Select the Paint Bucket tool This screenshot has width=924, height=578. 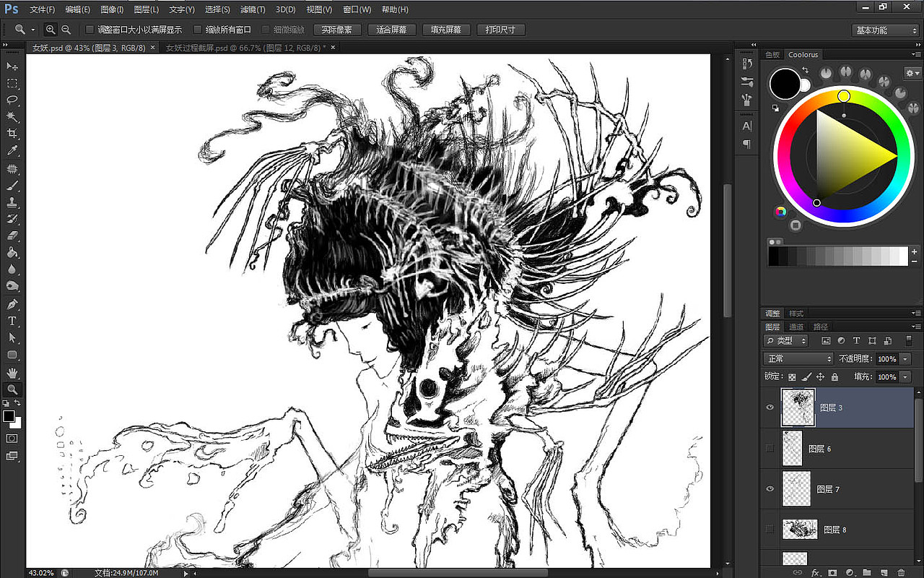point(12,253)
